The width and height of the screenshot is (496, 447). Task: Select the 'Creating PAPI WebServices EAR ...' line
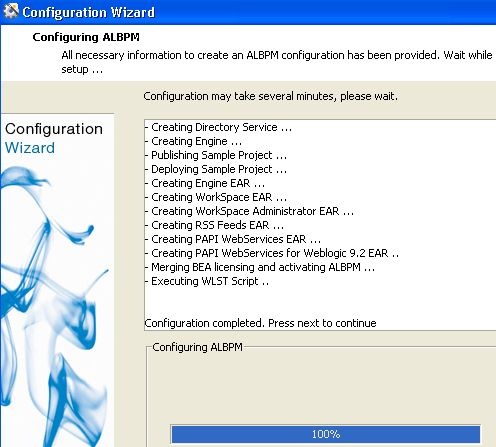coord(233,239)
